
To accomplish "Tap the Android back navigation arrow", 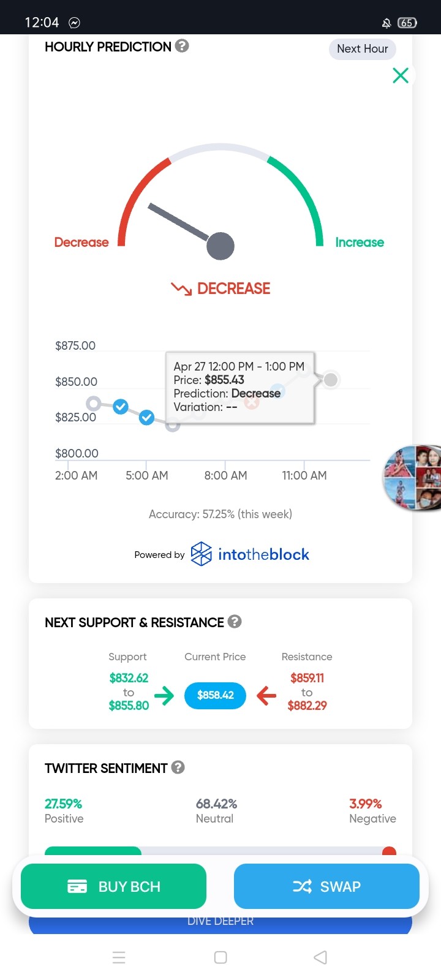I will click(x=320, y=957).
